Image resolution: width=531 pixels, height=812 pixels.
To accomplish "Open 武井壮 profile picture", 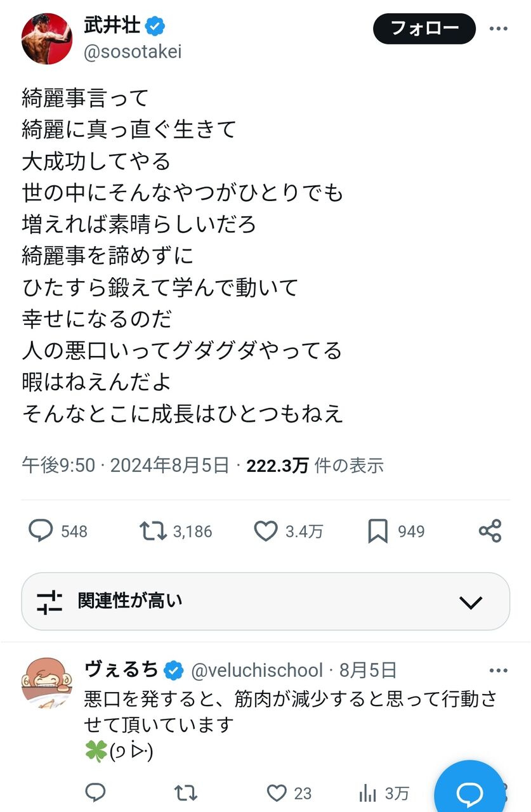I will [47, 38].
